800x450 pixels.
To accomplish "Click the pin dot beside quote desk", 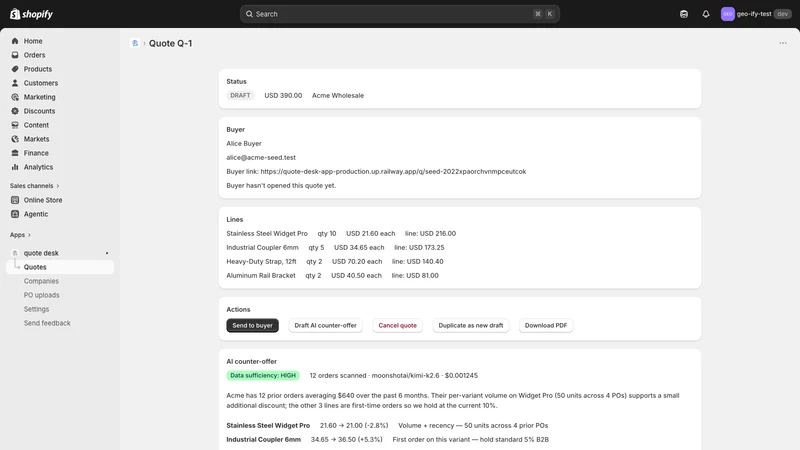I will click(x=107, y=253).
